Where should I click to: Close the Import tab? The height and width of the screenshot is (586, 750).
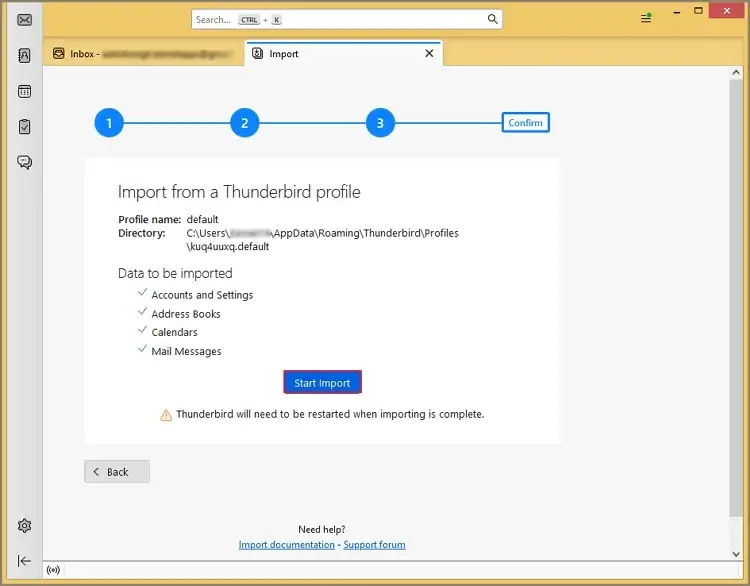[430, 54]
